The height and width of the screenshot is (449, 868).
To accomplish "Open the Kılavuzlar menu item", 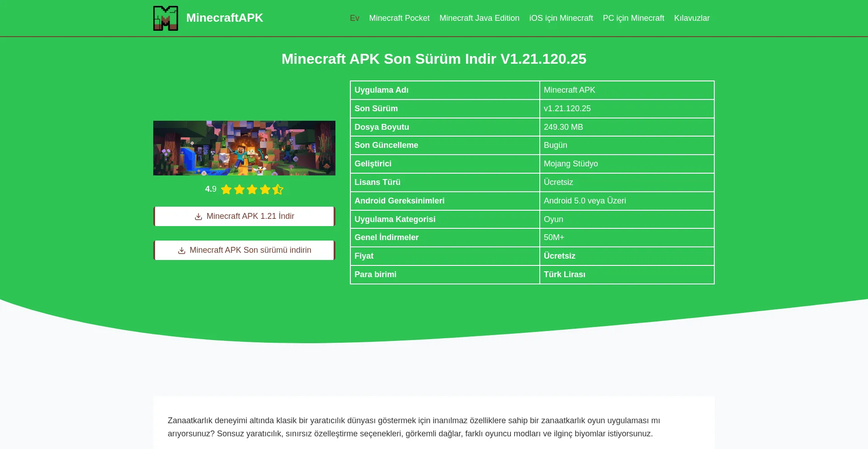I will coord(692,18).
